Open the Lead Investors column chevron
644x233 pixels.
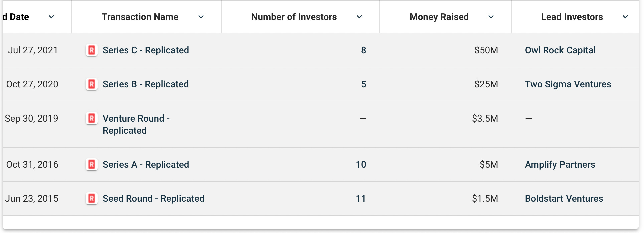click(625, 17)
